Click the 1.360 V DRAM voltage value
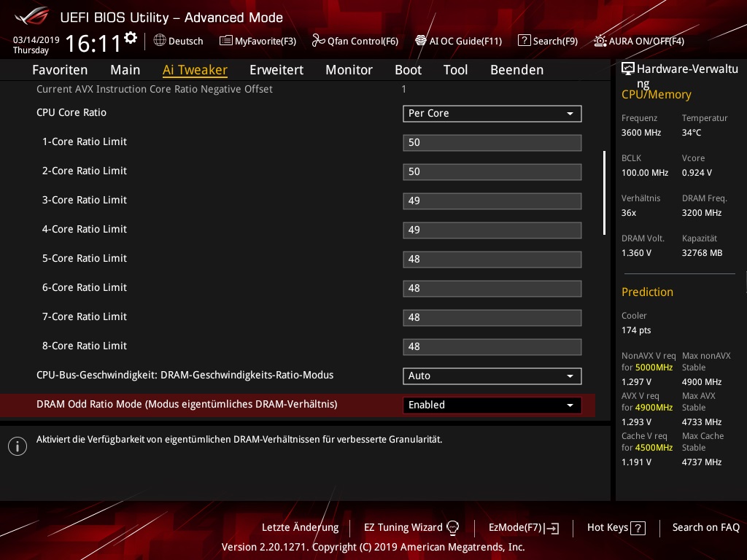Screen dimensions: 747x560 pyautogui.click(x=636, y=253)
